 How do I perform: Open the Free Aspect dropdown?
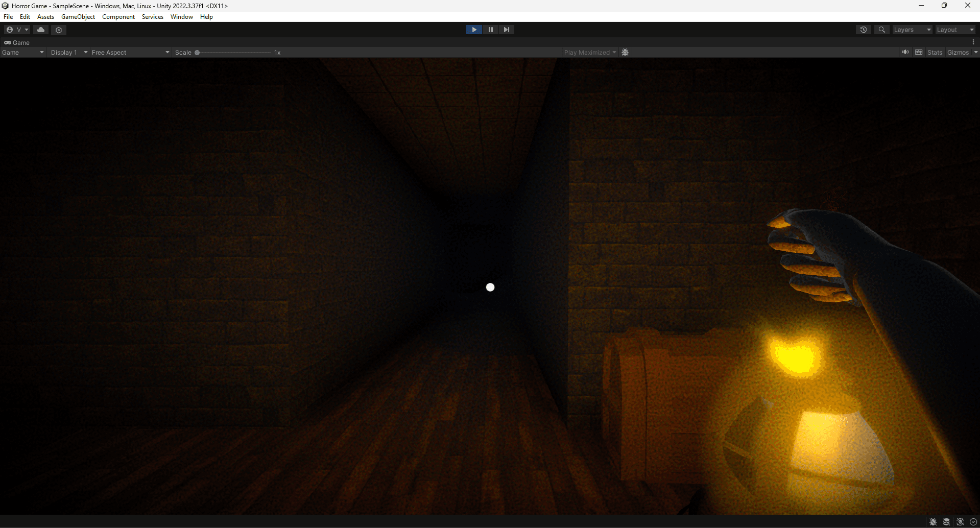(x=130, y=52)
